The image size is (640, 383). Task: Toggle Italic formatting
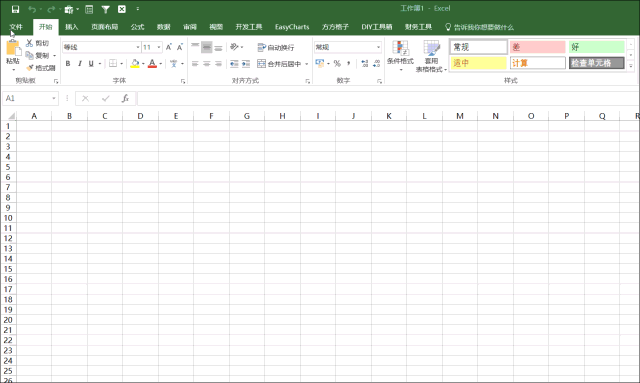point(80,63)
